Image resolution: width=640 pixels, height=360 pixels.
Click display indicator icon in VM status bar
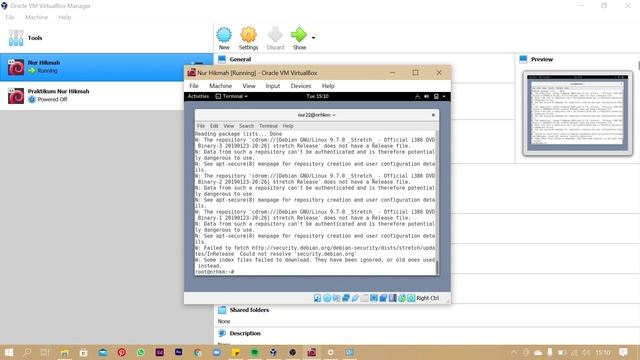coord(374,298)
